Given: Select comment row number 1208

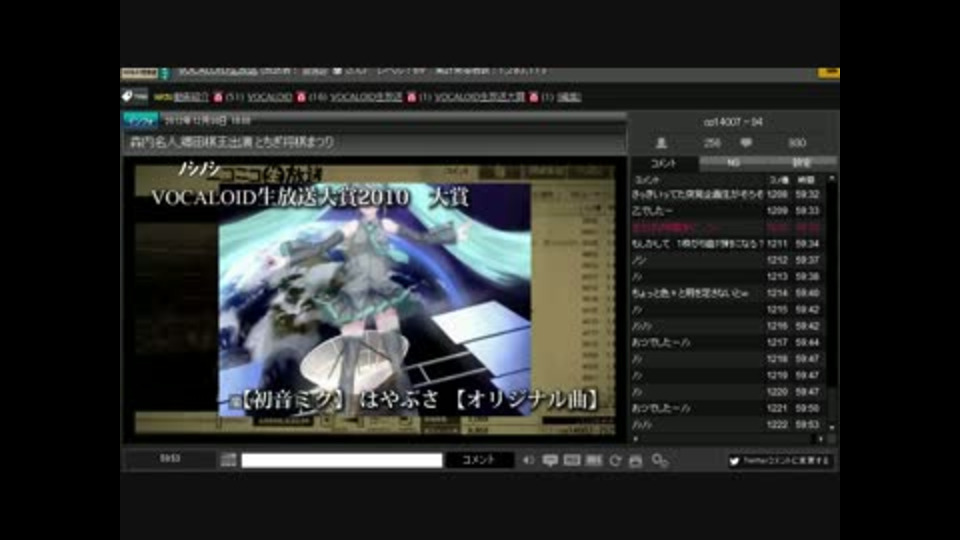Looking at the screenshot, I should (x=728, y=194).
